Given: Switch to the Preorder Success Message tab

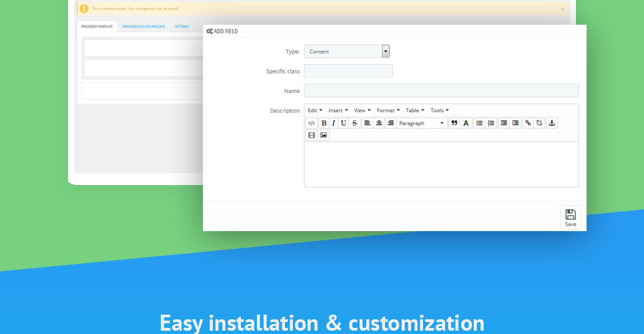Looking at the screenshot, I should [143, 27].
